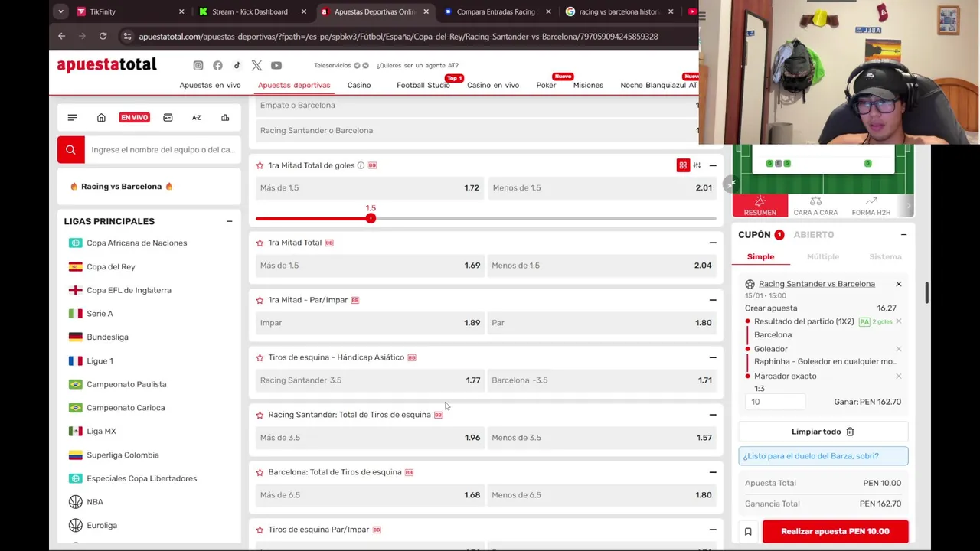This screenshot has width=980, height=551.
Task: Go to the sidebar home icon
Action: coord(101,118)
